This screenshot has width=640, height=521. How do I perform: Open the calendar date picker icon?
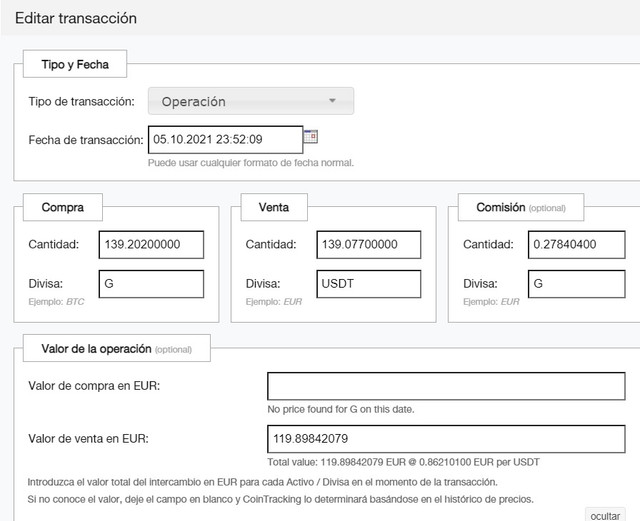(311, 137)
